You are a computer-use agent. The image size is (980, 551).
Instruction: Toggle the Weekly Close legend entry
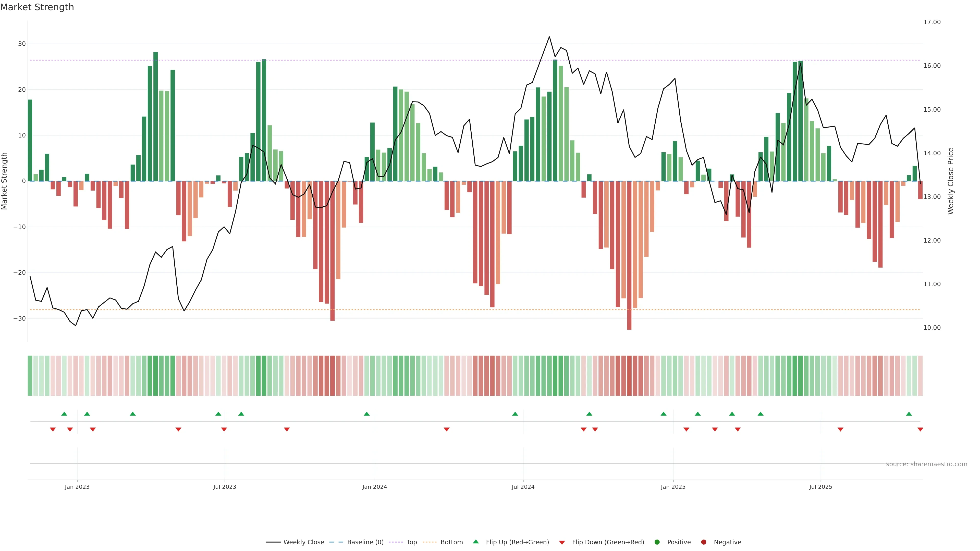pyautogui.click(x=303, y=542)
